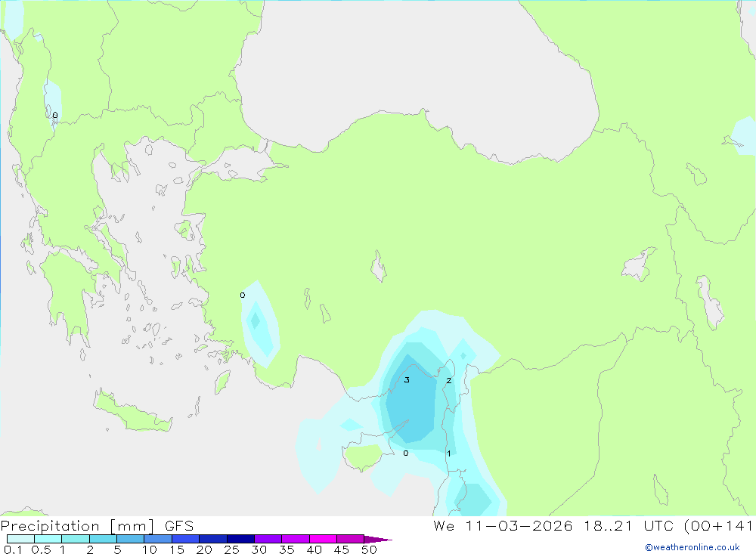Click the GFS model label

point(179,525)
